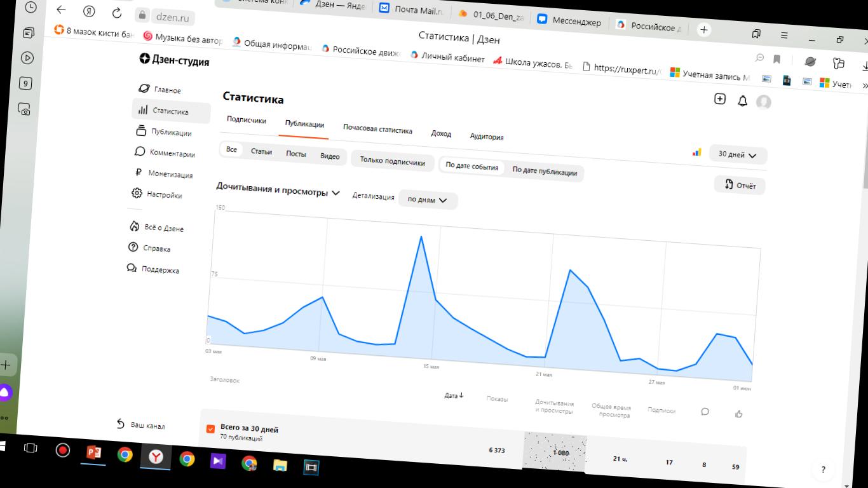Click the number 9 tabs icon in sidebar
Screen dimensions: 868x488
coord(25,83)
